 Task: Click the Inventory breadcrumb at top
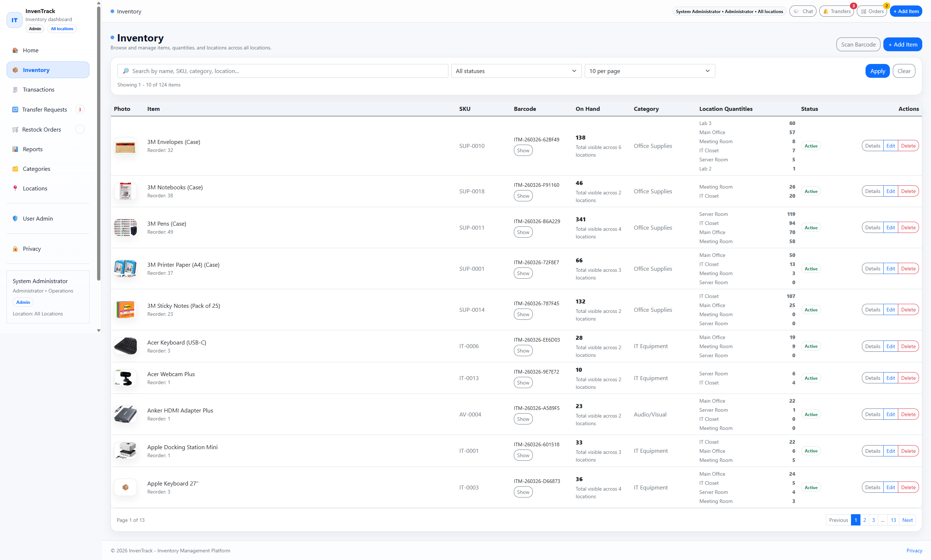coord(129,11)
